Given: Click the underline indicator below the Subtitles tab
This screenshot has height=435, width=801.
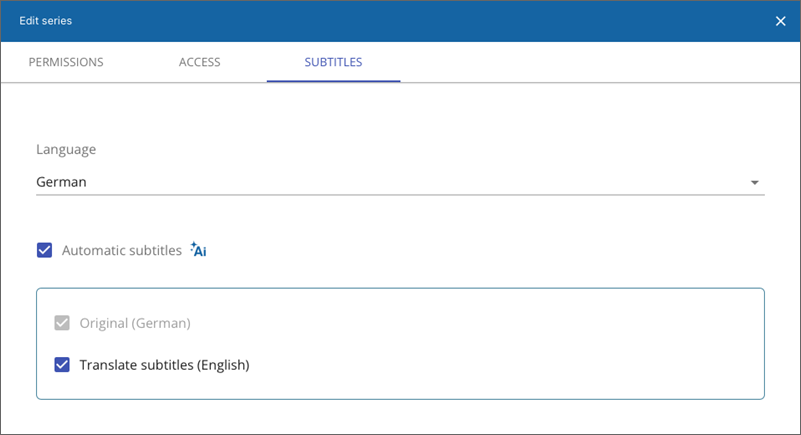Looking at the screenshot, I should click(333, 81).
